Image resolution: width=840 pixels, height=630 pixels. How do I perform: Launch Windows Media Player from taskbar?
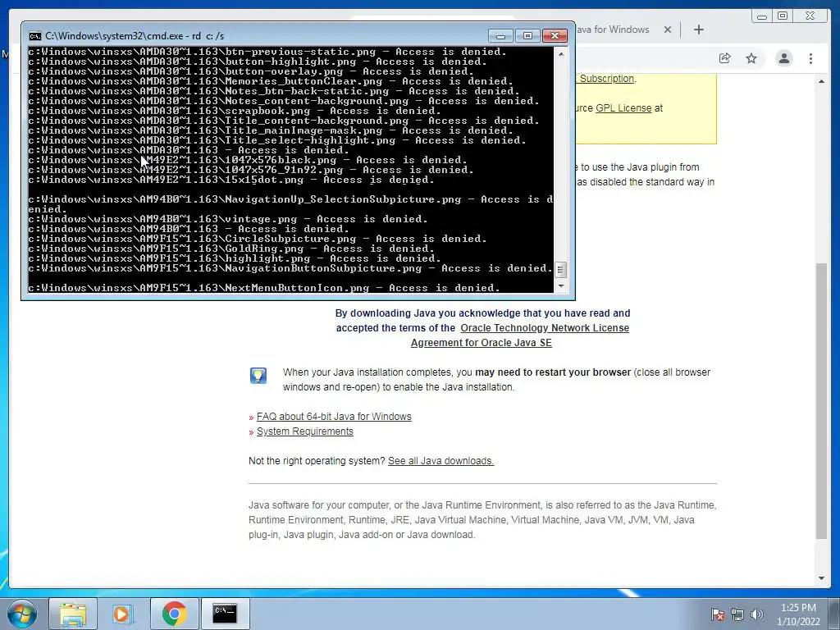coord(123,614)
